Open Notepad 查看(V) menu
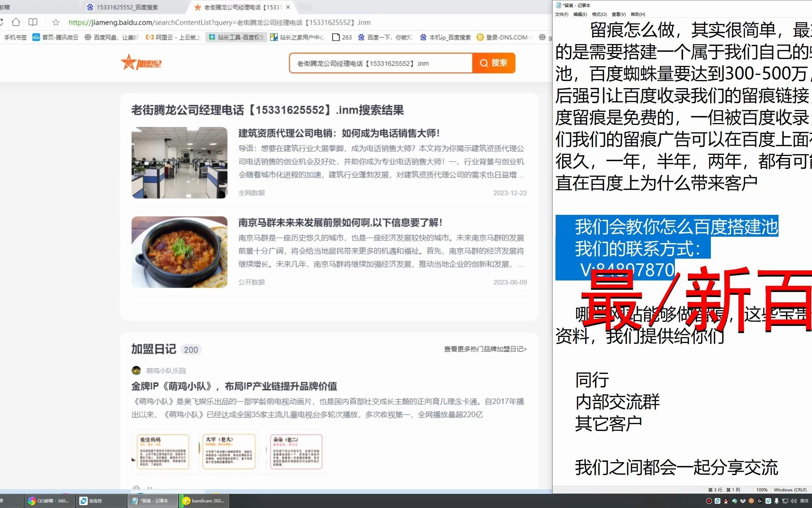812x508 pixels. [619, 14]
